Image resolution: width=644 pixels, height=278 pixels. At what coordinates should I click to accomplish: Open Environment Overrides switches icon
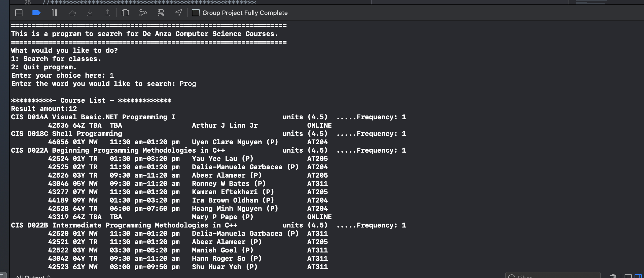(x=161, y=13)
